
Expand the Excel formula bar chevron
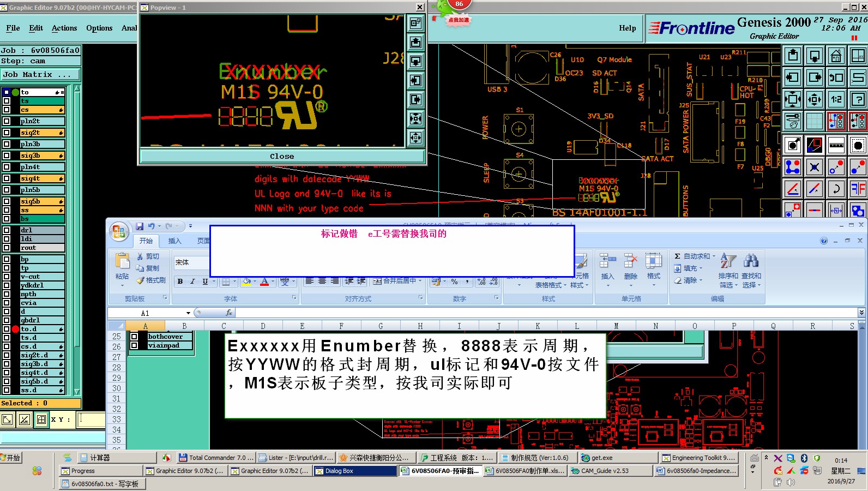coord(861,312)
